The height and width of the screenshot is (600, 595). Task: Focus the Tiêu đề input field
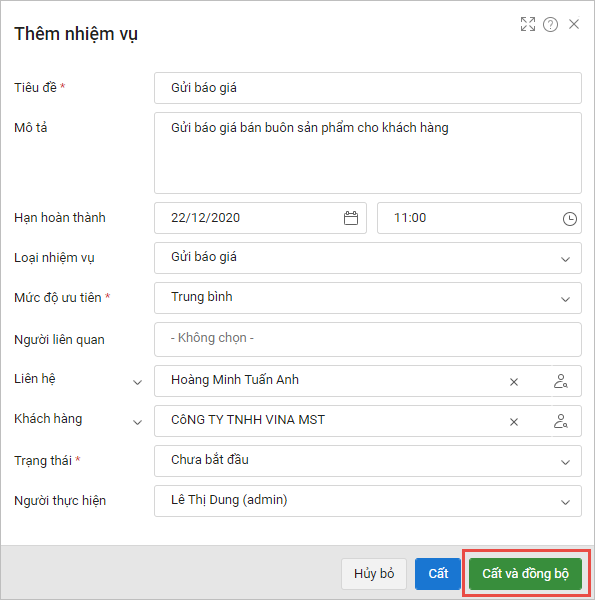coord(368,88)
